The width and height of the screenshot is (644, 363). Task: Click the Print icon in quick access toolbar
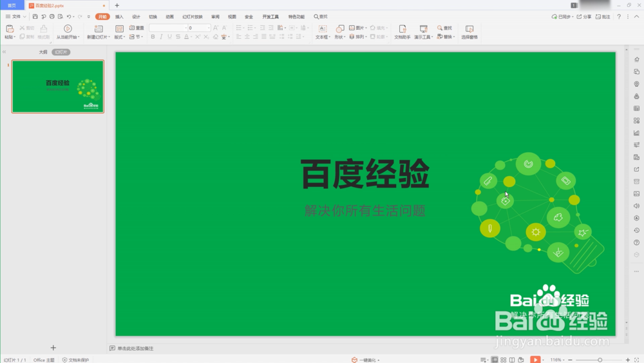point(52,17)
